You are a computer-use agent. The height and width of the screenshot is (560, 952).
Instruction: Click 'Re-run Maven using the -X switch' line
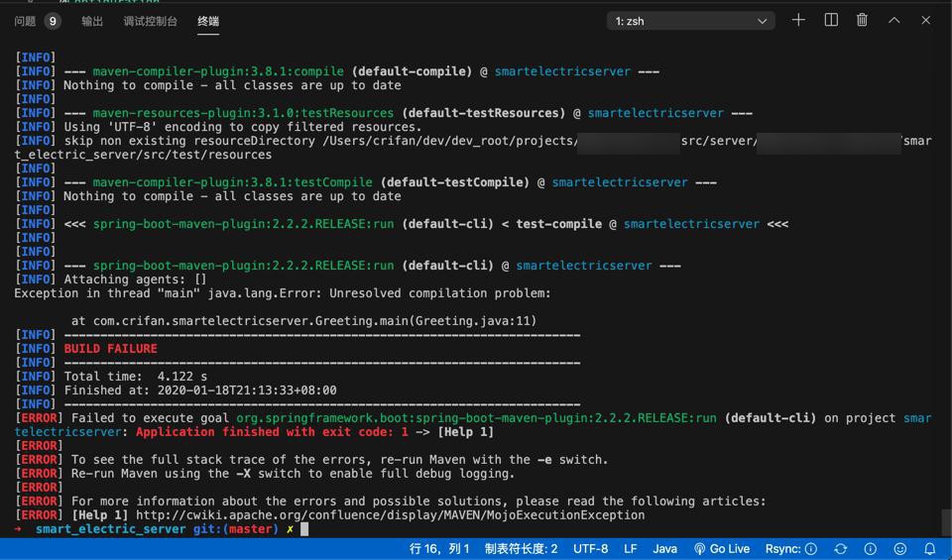click(293, 474)
